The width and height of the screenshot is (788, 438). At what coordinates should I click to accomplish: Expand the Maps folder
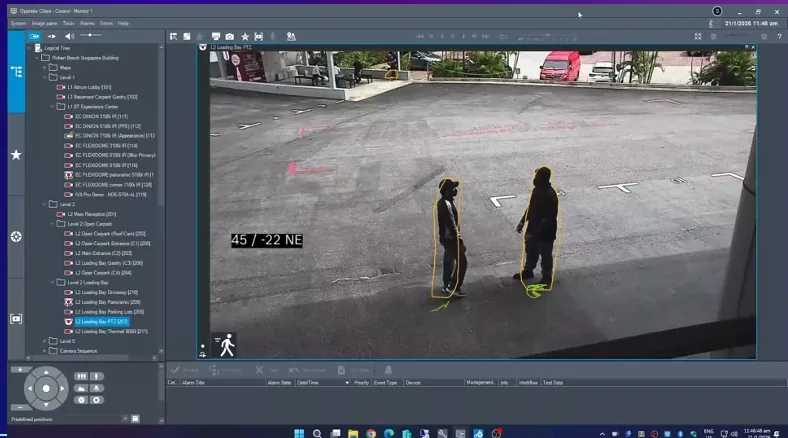(x=44, y=68)
